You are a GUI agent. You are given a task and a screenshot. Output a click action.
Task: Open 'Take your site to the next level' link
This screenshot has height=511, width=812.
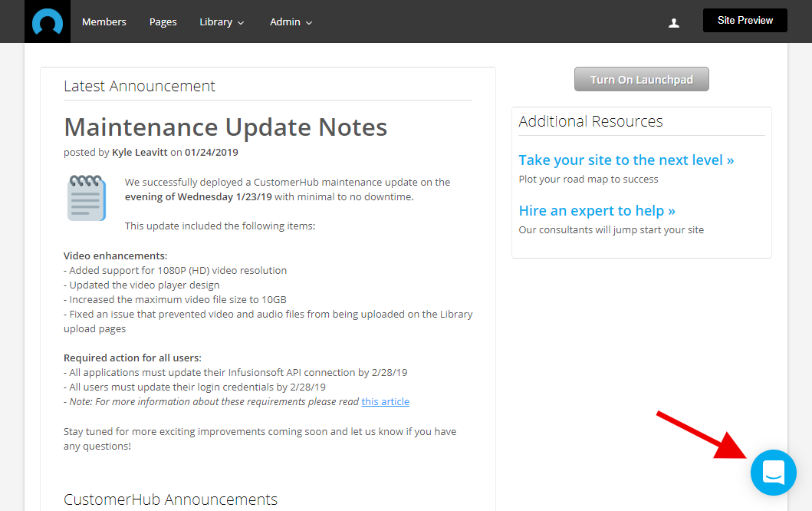[626, 160]
